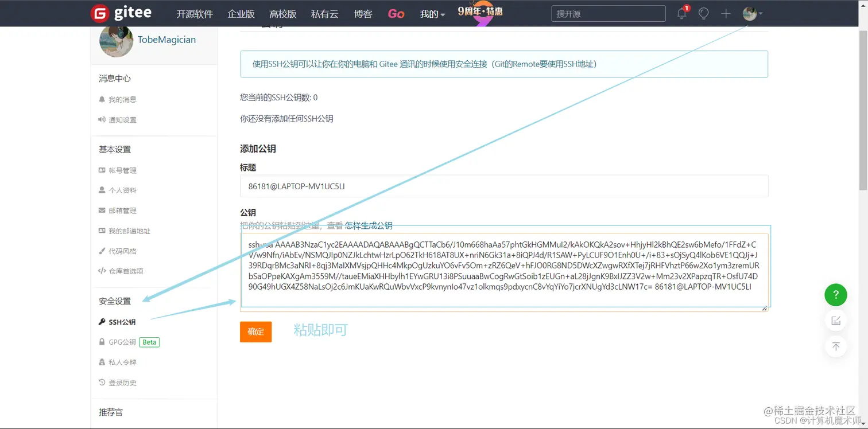Open 私人令牌 settings

coord(121,362)
